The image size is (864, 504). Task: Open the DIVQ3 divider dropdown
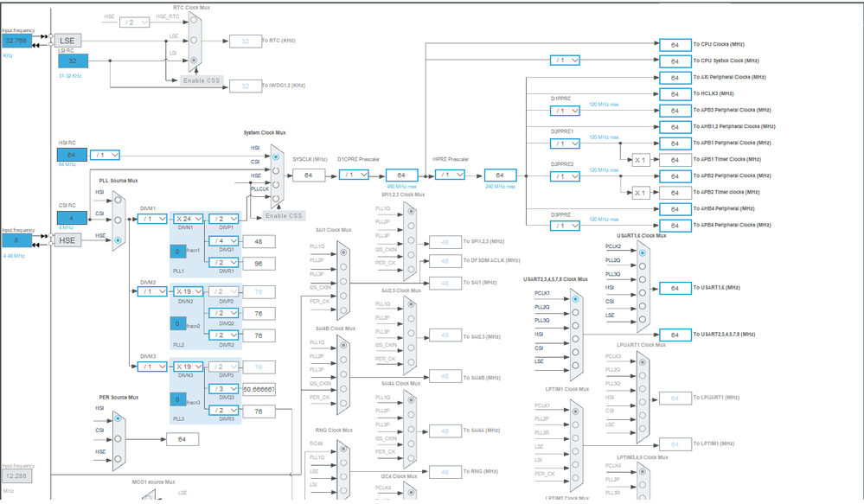[225, 389]
